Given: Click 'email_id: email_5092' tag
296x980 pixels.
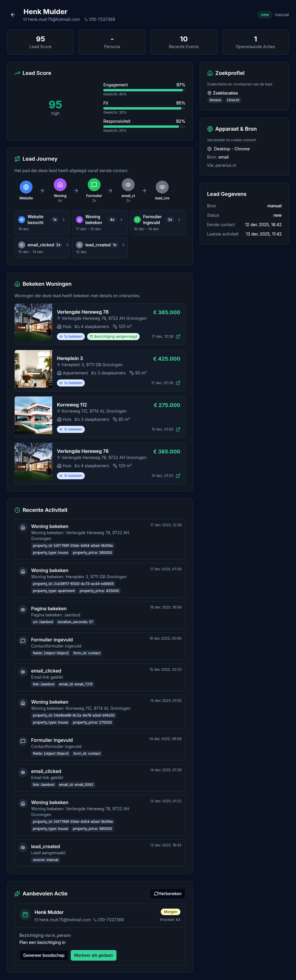Looking at the screenshot, I should coord(76,785).
